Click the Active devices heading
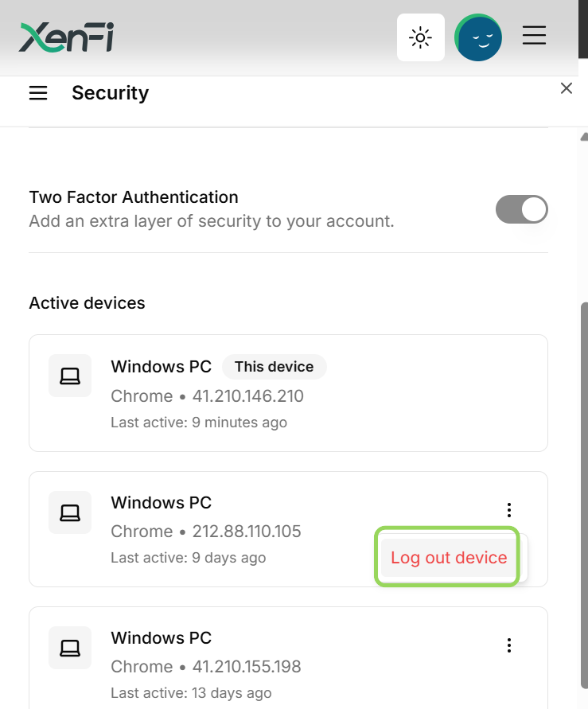Image resolution: width=588 pixels, height=709 pixels. pyautogui.click(x=88, y=303)
